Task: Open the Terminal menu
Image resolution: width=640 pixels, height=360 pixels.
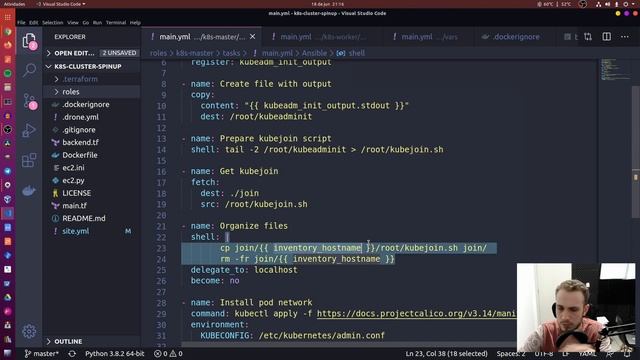Action: (x=116, y=22)
